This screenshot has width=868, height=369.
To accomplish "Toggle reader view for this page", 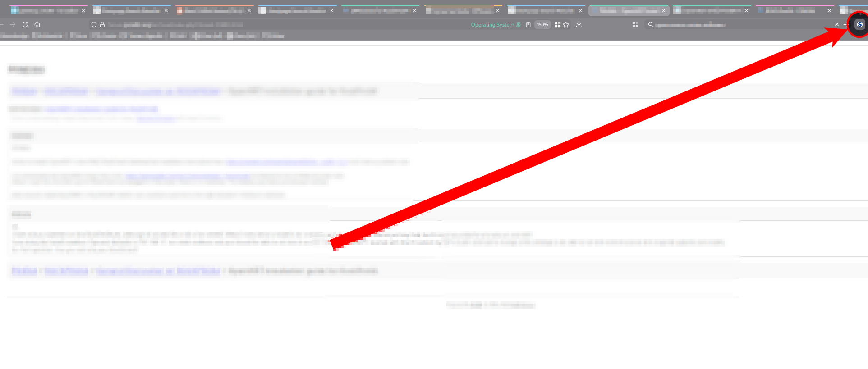I will tap(528, 25).
